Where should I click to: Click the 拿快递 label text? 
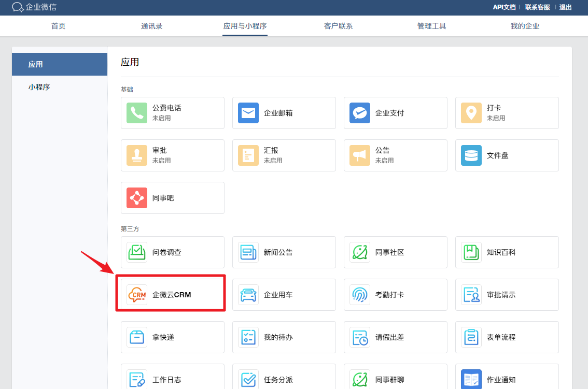pyautogui.click(x=163, y=337)
